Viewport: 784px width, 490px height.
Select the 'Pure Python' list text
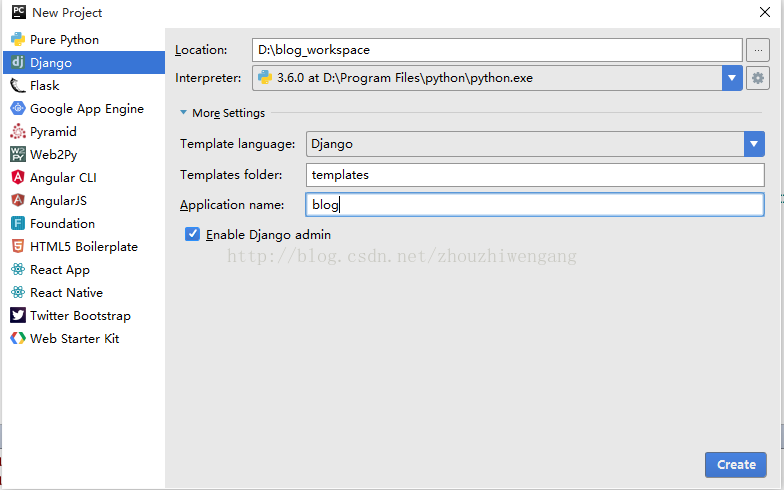pos(64,40)
